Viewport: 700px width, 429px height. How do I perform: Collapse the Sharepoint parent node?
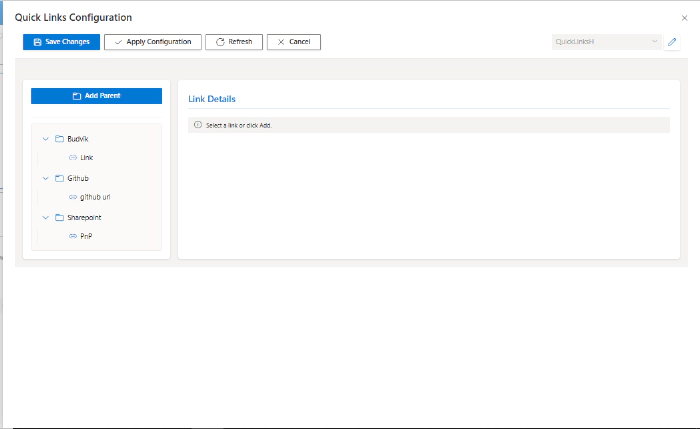[x=45, y=217]
